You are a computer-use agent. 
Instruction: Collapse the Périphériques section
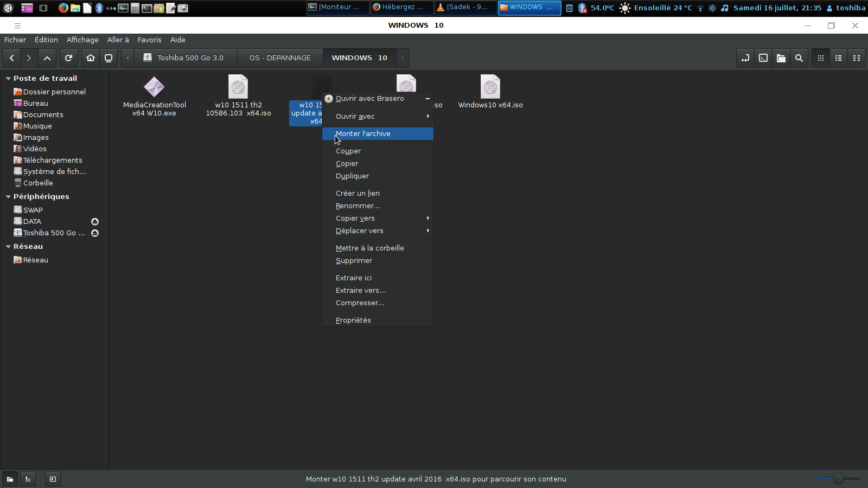8,197
